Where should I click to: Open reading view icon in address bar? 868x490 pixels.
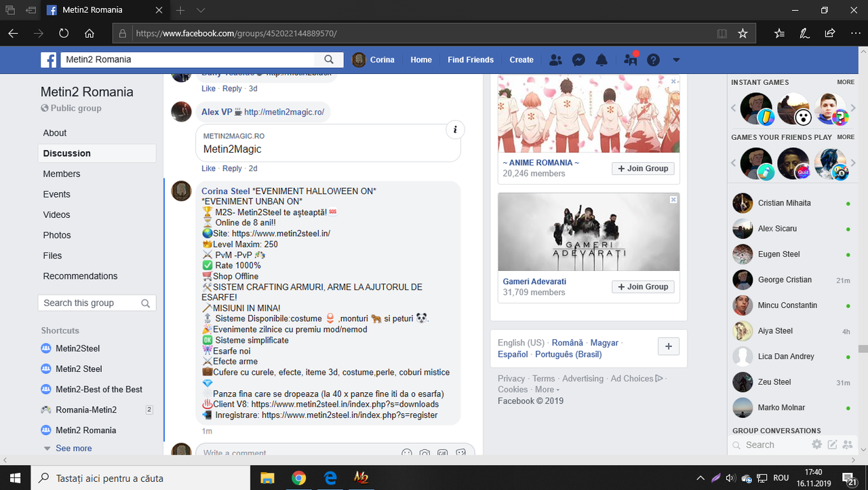(x=722, y=33)
